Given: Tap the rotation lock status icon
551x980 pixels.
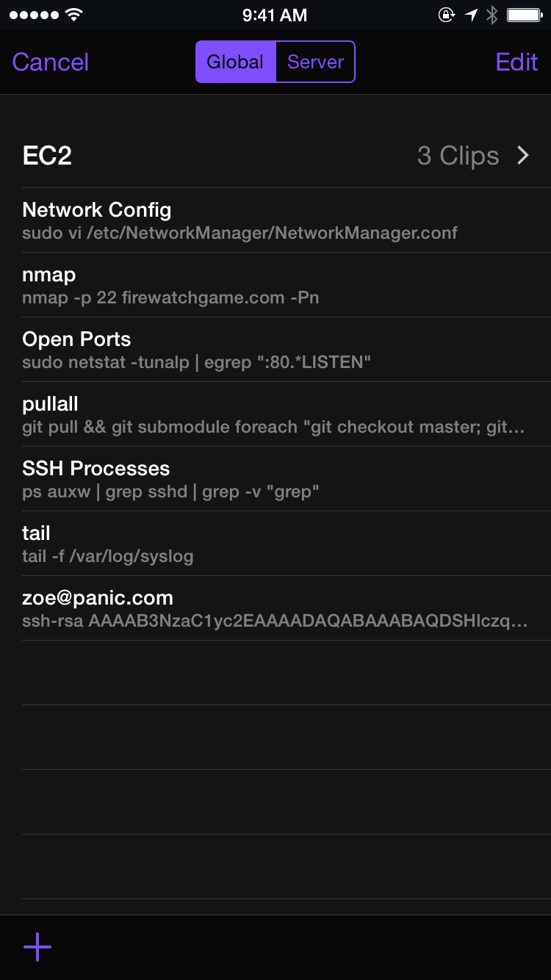Looking at the screenshot, I should pyautogui.click(x=447, y=15).
